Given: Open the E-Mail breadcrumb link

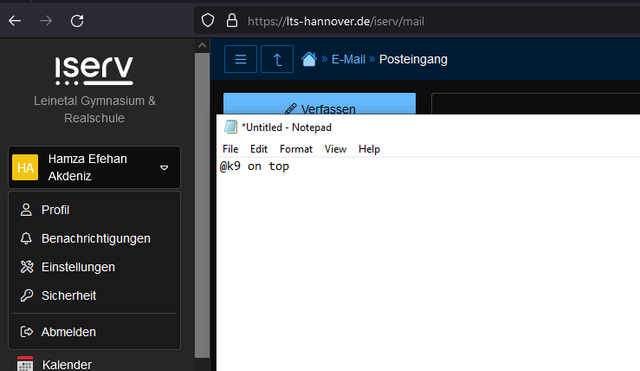Looking at the screenshot, I should (x=348, y=60).
